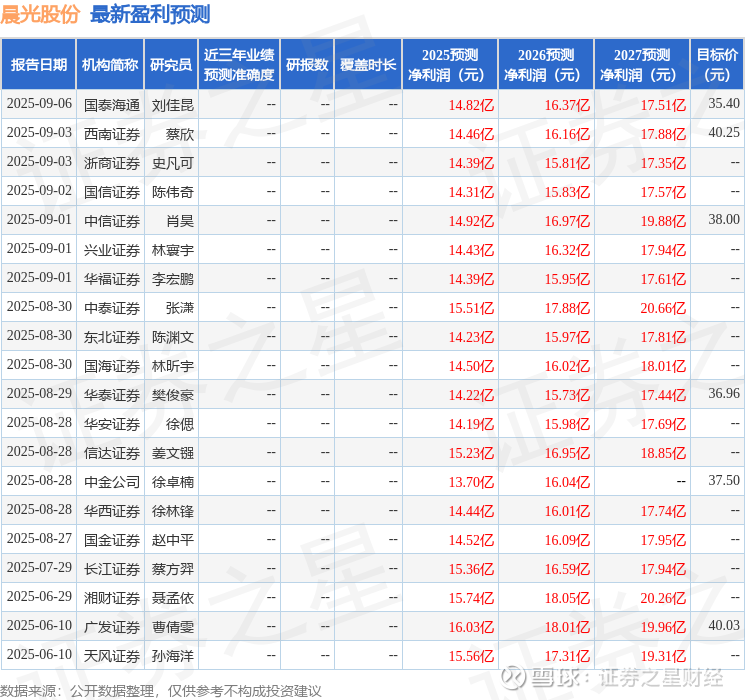
Task: Click the 2026预测净利润 column header
Action: (x=546, y=64)
